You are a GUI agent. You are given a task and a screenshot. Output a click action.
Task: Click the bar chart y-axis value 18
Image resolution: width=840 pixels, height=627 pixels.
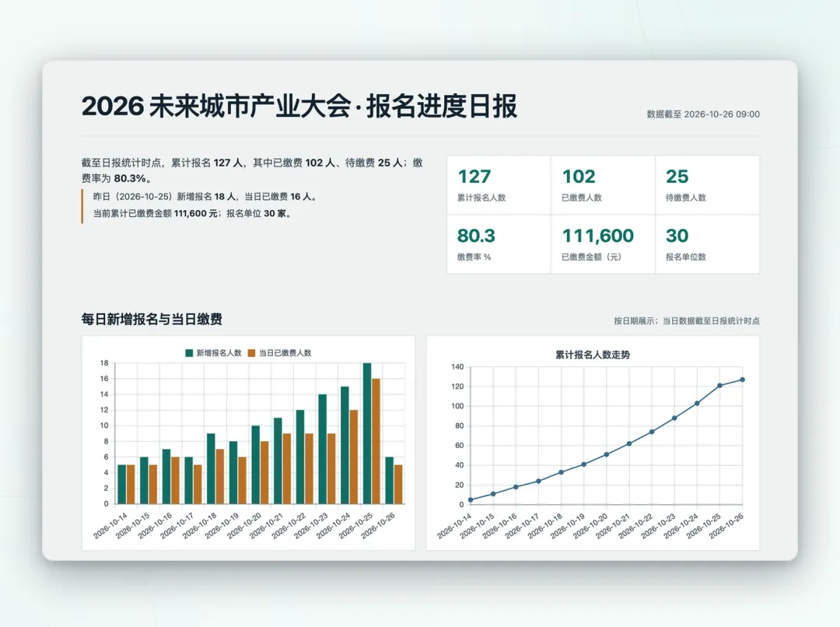pos(104,363)
